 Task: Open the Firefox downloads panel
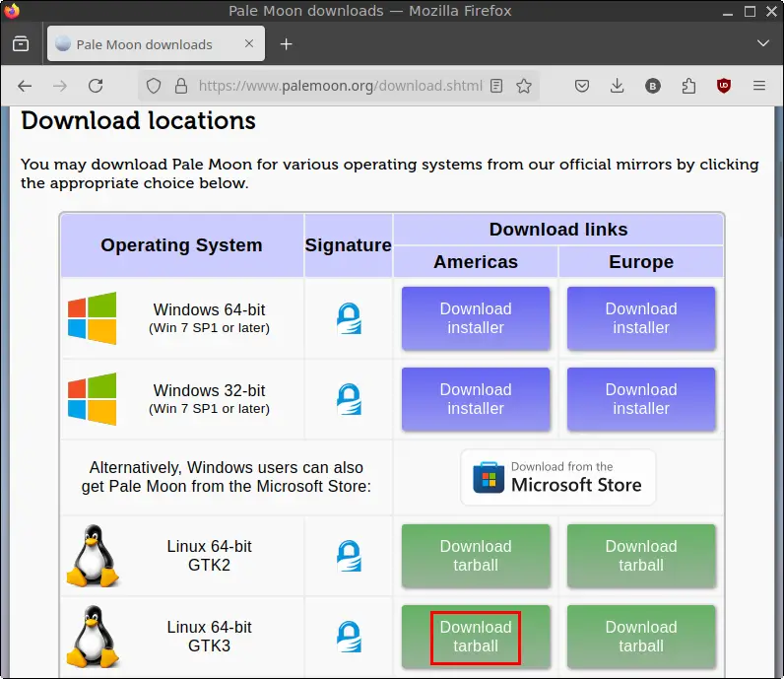(x=617, y=86)
